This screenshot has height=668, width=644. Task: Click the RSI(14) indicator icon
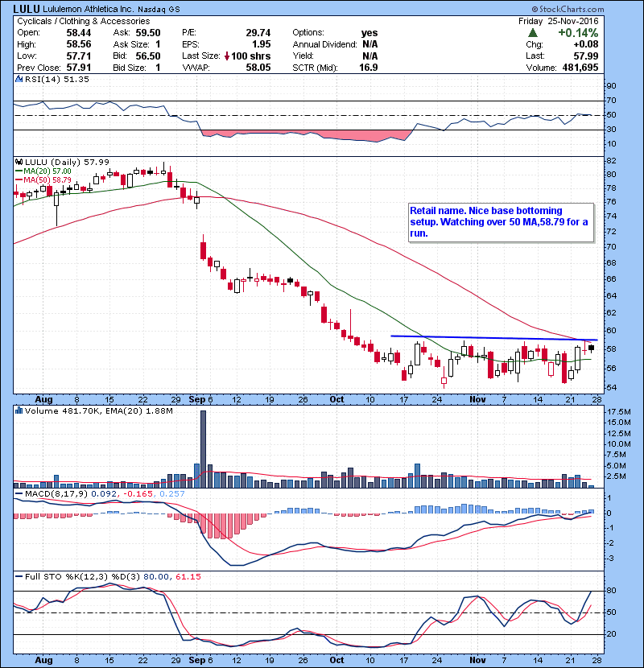coord(19,79)
